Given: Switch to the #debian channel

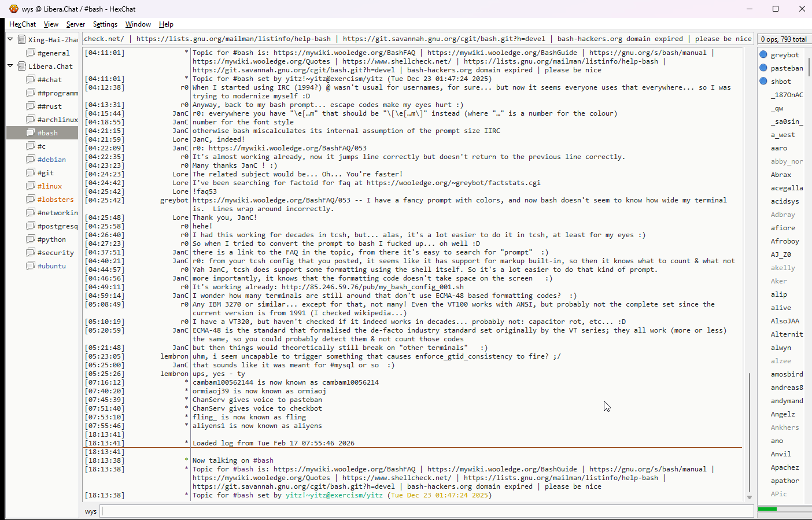Looking at the screenshot, I should [51, 160].
